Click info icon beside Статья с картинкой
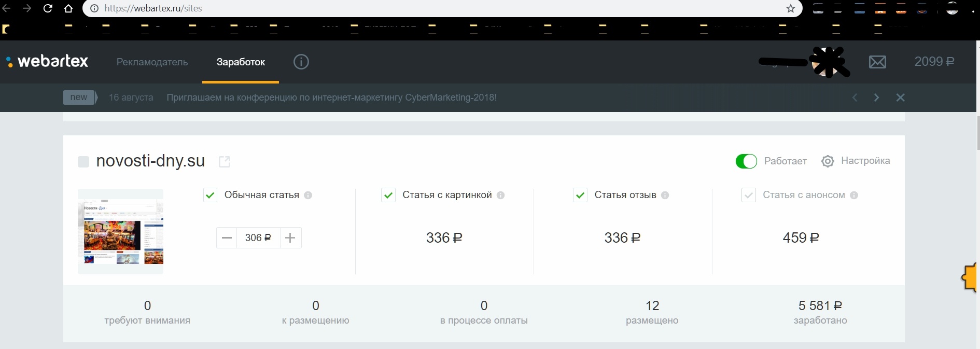 pos(500,196)
